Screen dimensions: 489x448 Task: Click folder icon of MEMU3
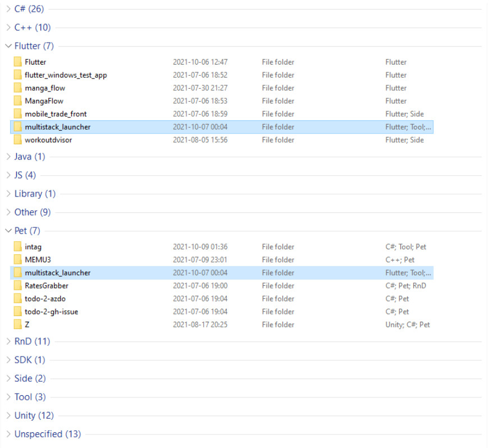pyautogui.click(x=18, y=260)
